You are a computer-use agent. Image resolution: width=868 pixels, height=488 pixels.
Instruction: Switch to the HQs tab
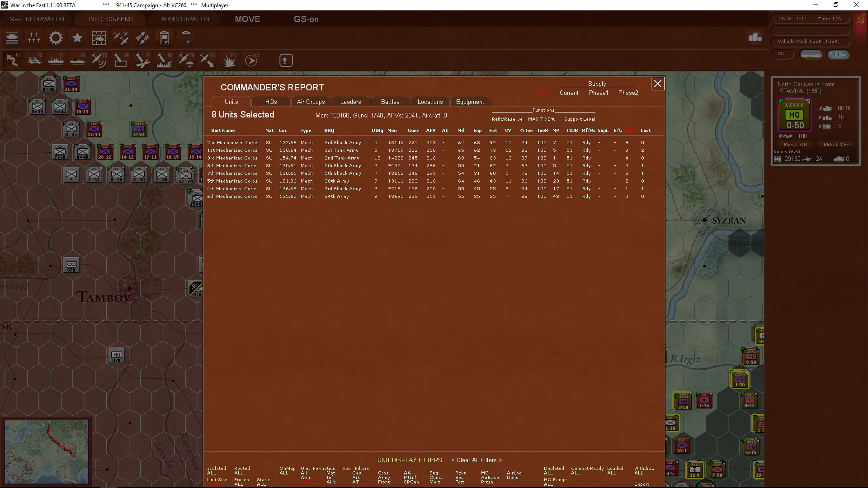point(271,102)
